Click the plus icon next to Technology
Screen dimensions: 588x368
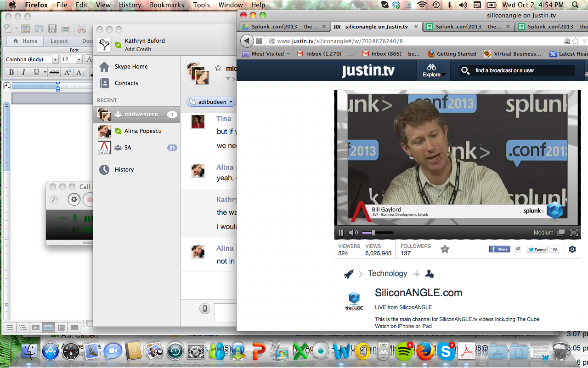point(417,274)
